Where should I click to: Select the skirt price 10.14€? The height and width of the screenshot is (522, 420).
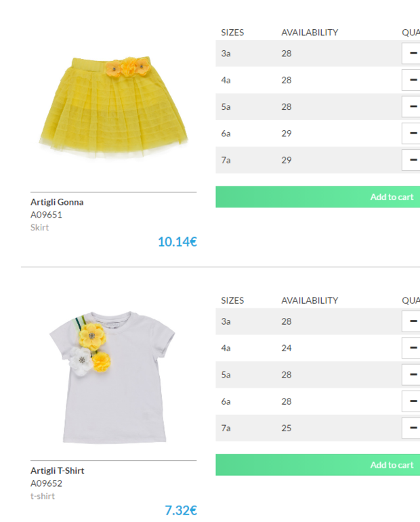pyautogui.click(x=177, y=242)
